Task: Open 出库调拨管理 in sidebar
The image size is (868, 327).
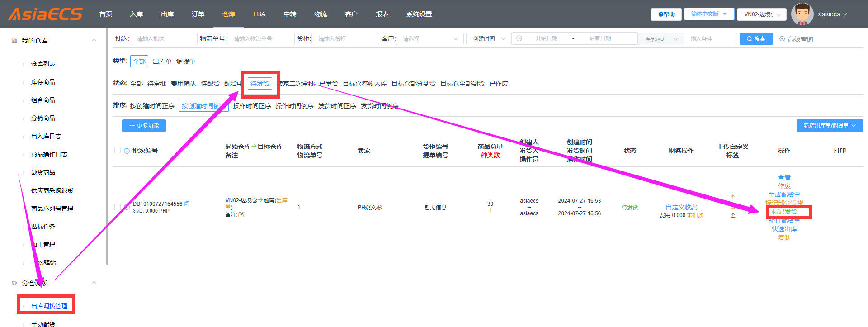Action: (x=49, y=306)
